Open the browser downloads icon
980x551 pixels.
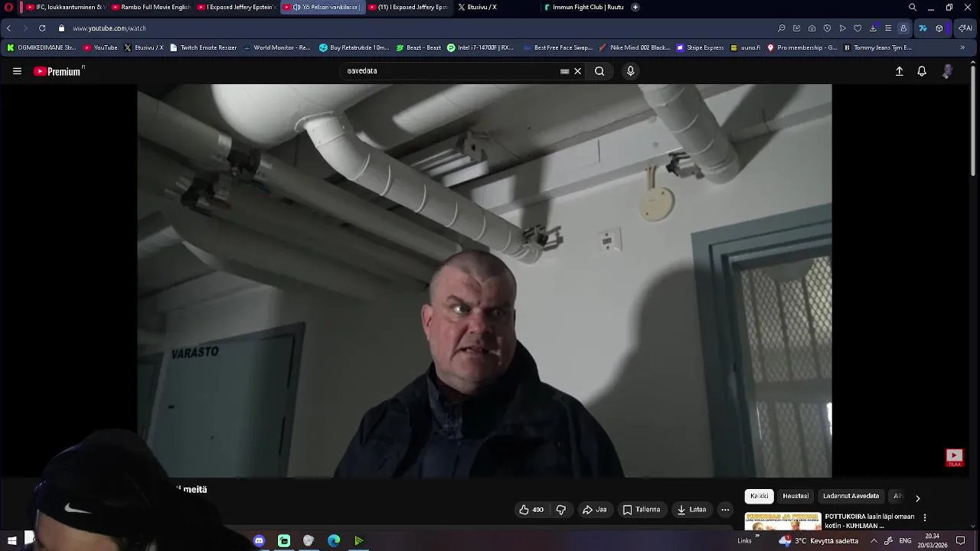click(x=873, y=28)
